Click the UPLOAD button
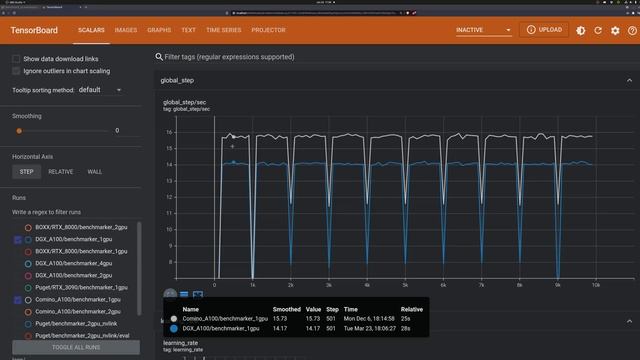640x360 pixels. click(x=544, y=30)
